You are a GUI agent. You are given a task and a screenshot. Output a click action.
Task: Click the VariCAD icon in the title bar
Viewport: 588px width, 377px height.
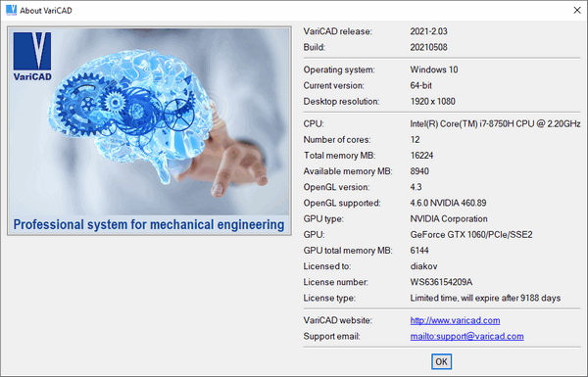pyautogui.click(x=11, y=10)
